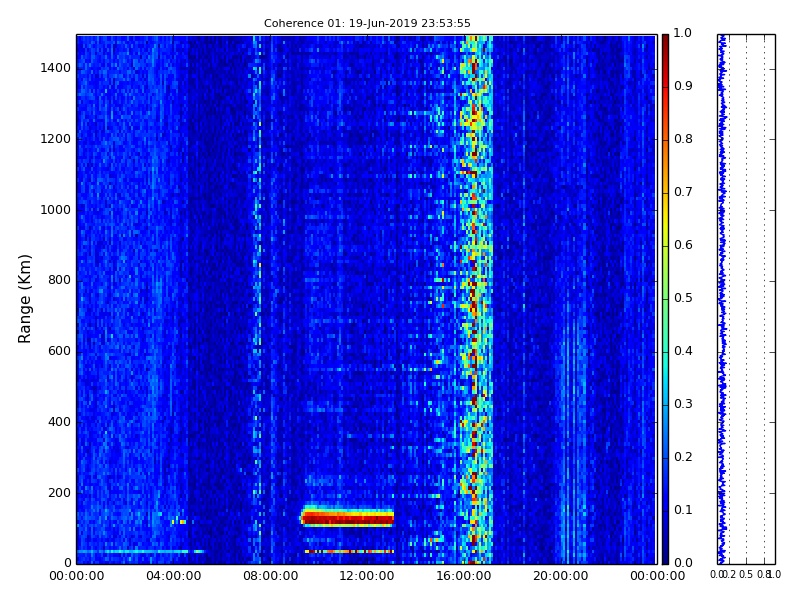Click the colorbar 0.8 value label
Viewport: 800px width, 600px height.
pos(683,139)
